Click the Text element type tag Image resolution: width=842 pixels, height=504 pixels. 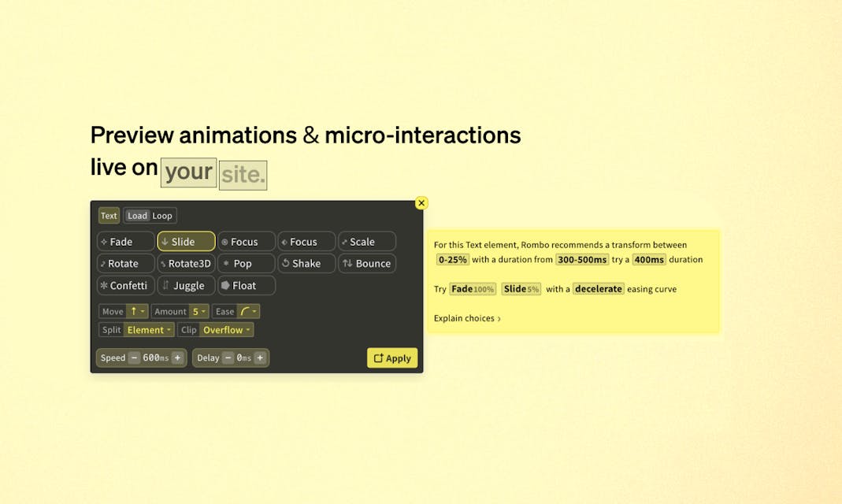(109, 216)
